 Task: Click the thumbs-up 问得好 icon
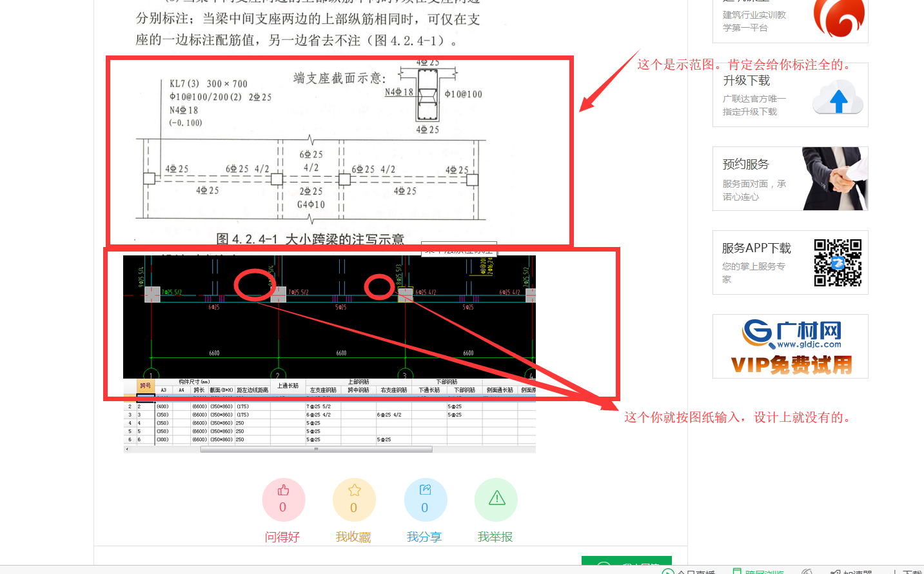(x=283, y=500)
